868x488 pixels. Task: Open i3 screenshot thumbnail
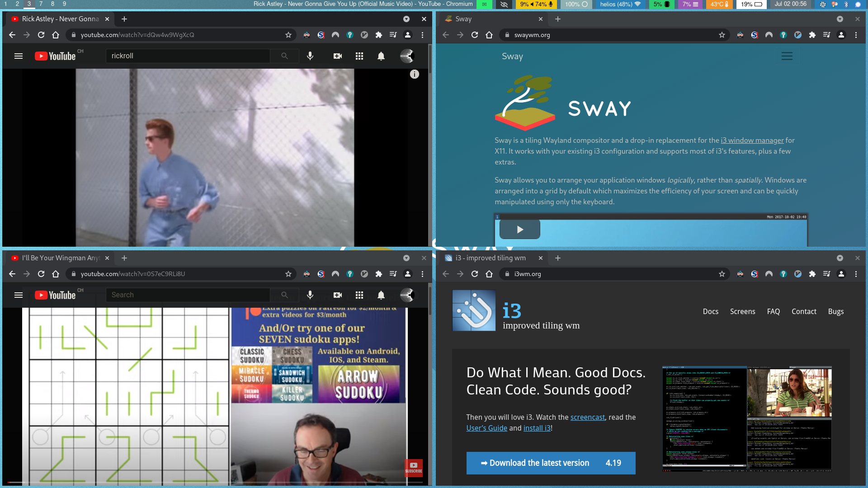pos(747,419)
